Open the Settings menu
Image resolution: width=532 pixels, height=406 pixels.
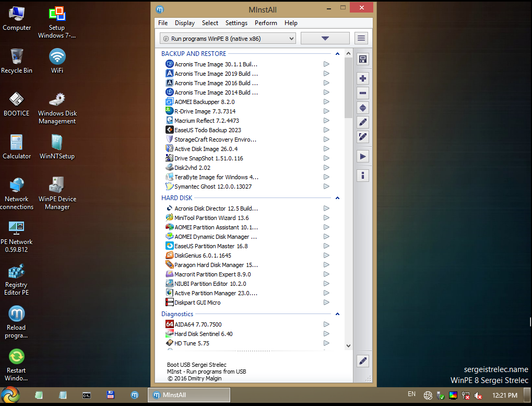(236, 23)
